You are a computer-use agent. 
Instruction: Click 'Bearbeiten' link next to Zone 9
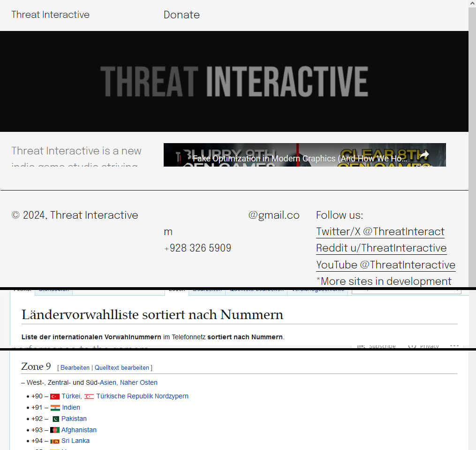[75, 368]
